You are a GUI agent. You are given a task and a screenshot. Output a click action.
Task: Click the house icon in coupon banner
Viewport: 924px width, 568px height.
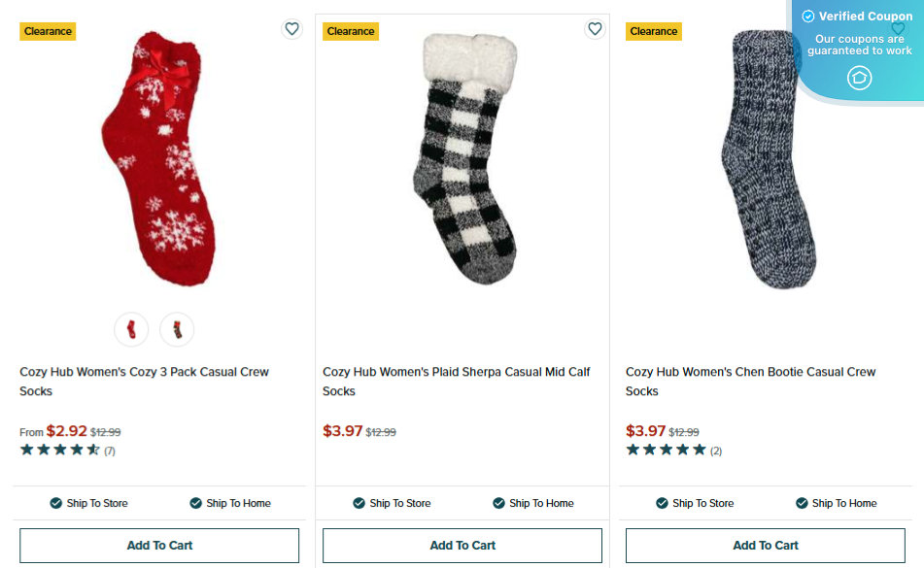(x=859, y=78)
